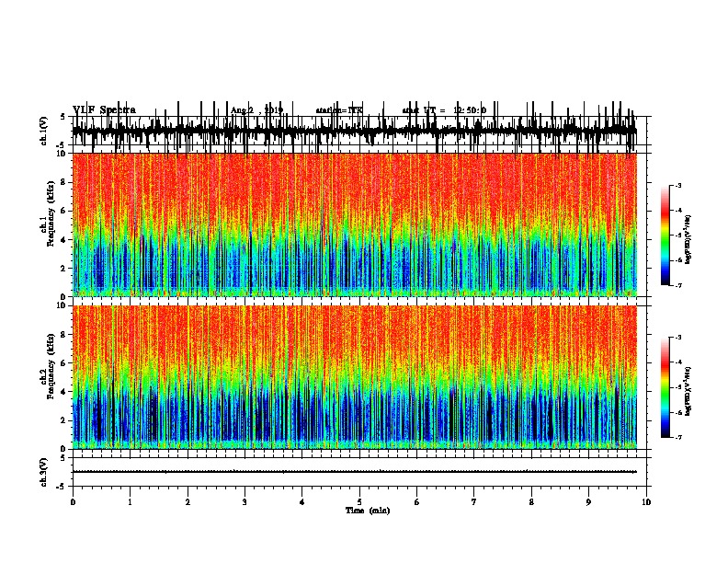Click the 'VLF Spectra' title text
This screenshot has height=563, width=728.
[104, 110]
